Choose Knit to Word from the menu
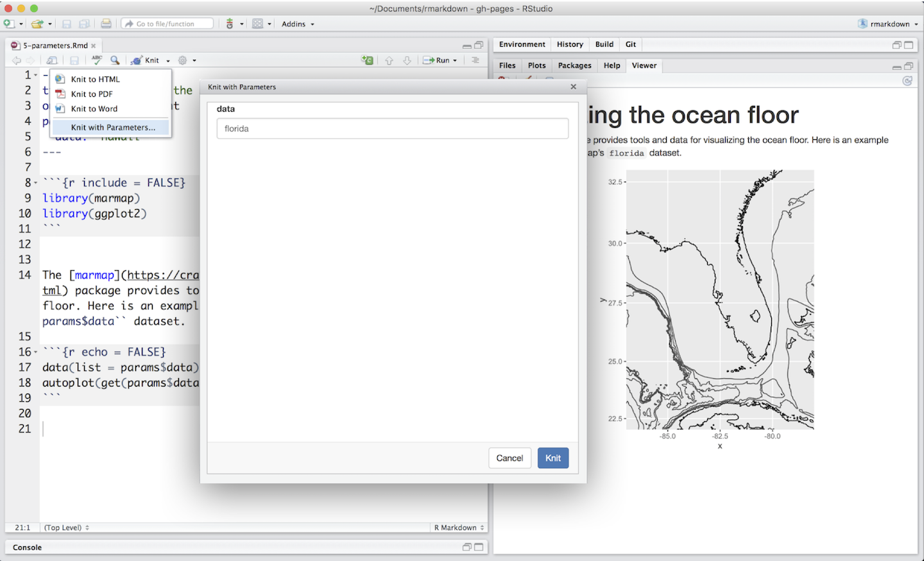924x561 pixels. (x=110, y=108)
